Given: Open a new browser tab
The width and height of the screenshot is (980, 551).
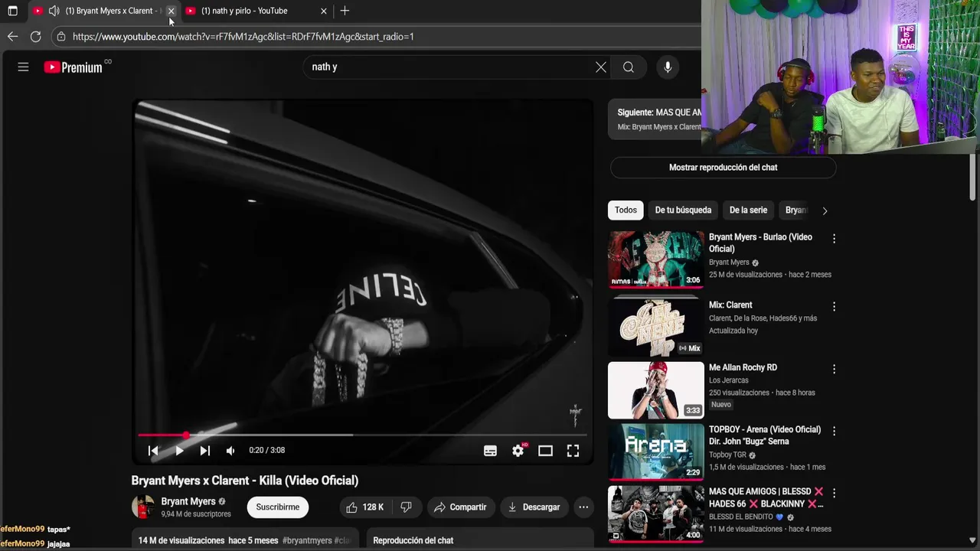Looking at the screenshot, I should pos(345,11).
